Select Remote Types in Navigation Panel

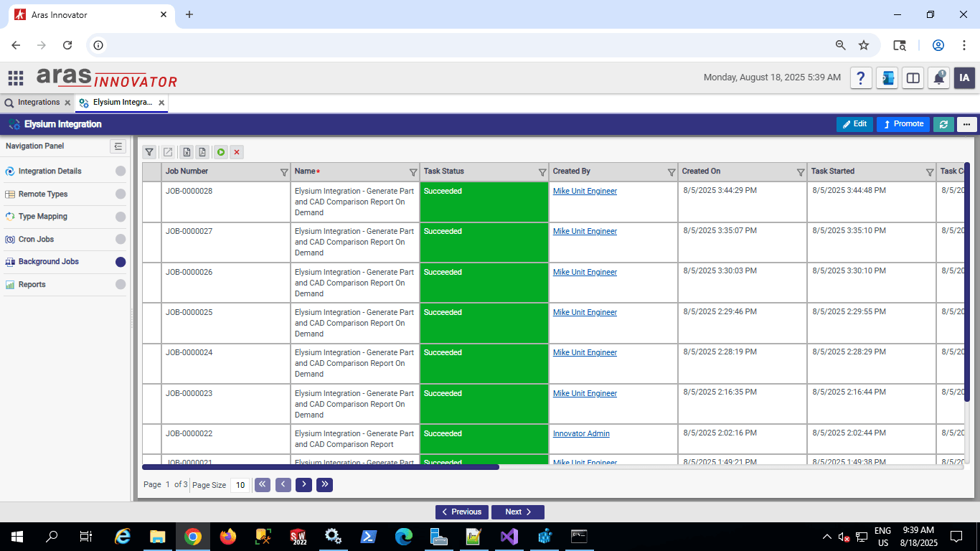(x=65, y=194)
